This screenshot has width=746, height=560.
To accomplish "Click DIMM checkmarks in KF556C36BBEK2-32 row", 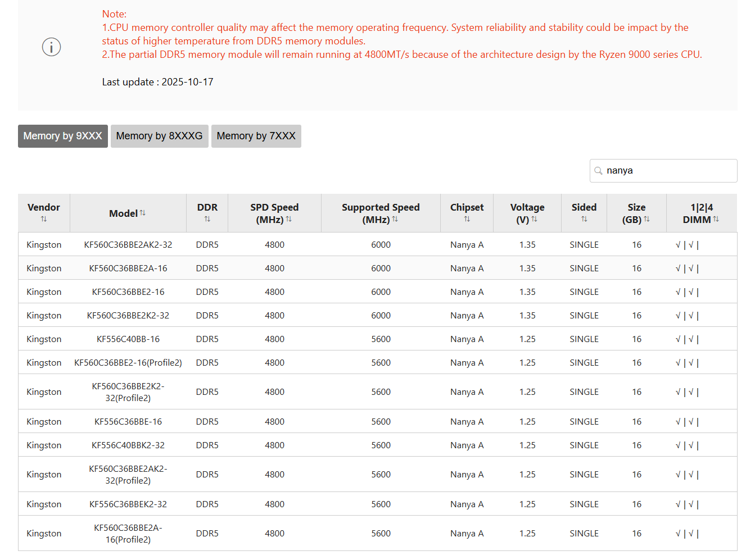I will point(687,504).
